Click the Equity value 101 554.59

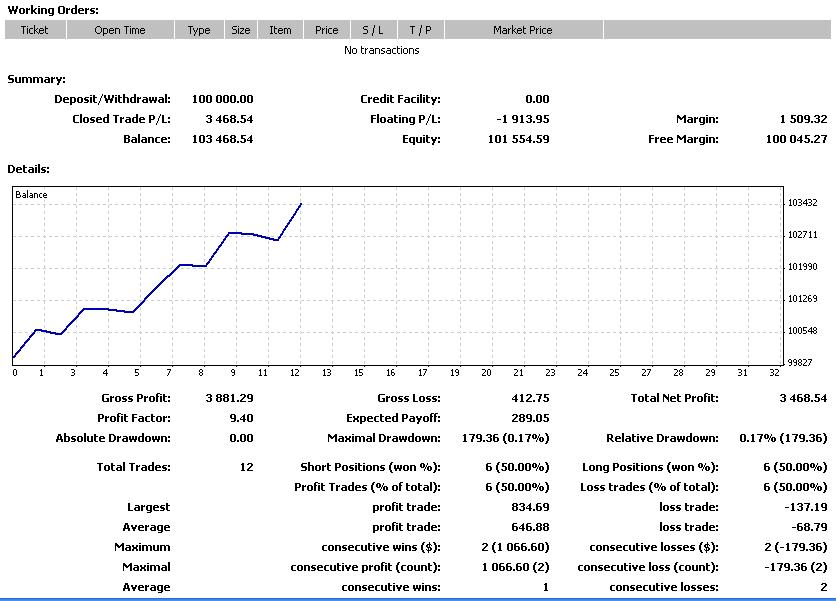[x=518, y=139]
